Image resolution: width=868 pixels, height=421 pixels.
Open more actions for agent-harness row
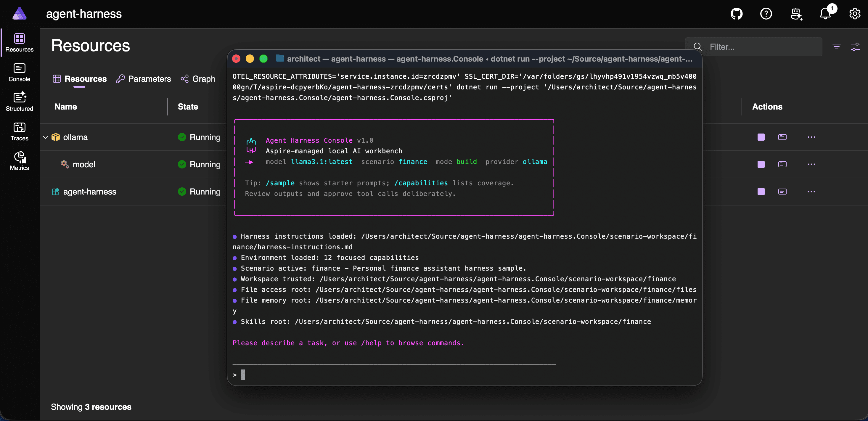(811, 192)
